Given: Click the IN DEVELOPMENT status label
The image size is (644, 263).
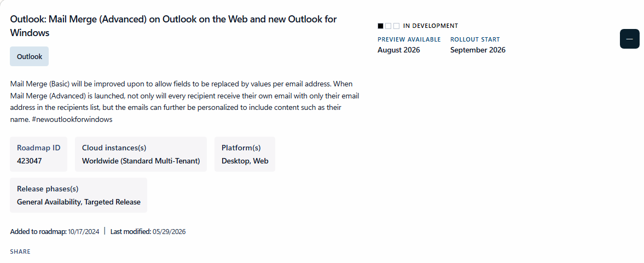Looking at the screenshot, I should tap(431, 26).
